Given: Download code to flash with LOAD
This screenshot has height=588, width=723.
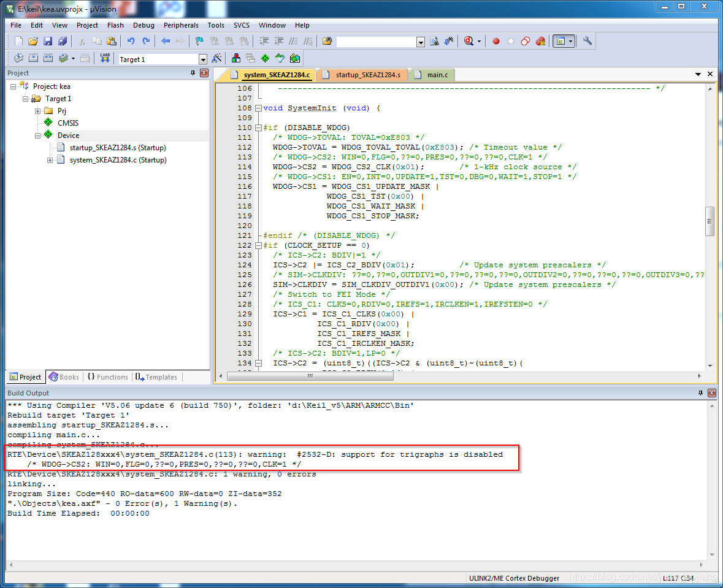Looking at the screenshot, I should click(x=105, y=58).
